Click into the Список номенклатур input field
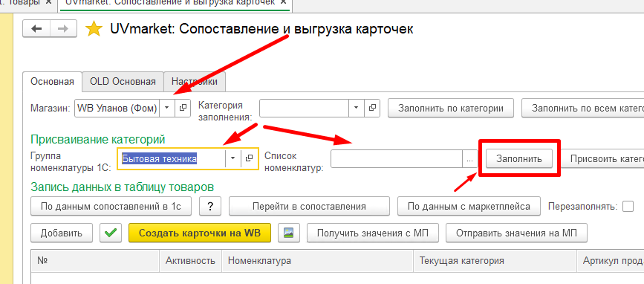Image resolution: width=644 pixels, height=284 pixels. [397, 158]
